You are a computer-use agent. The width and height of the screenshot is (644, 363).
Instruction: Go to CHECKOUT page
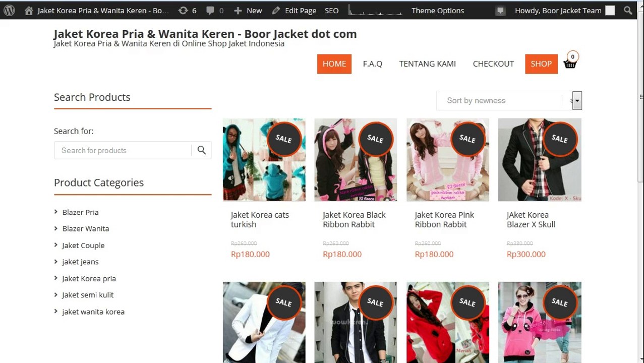click(x=493, y=64)
